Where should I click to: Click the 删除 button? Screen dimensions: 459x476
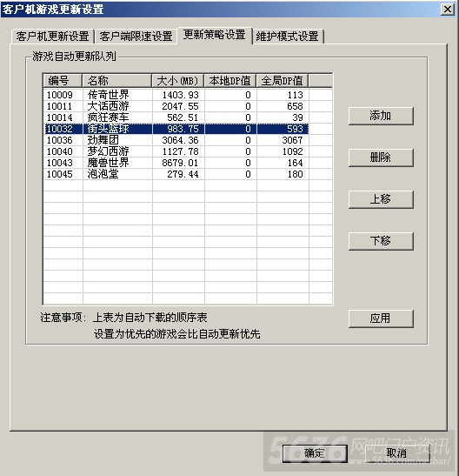[381, 158]
